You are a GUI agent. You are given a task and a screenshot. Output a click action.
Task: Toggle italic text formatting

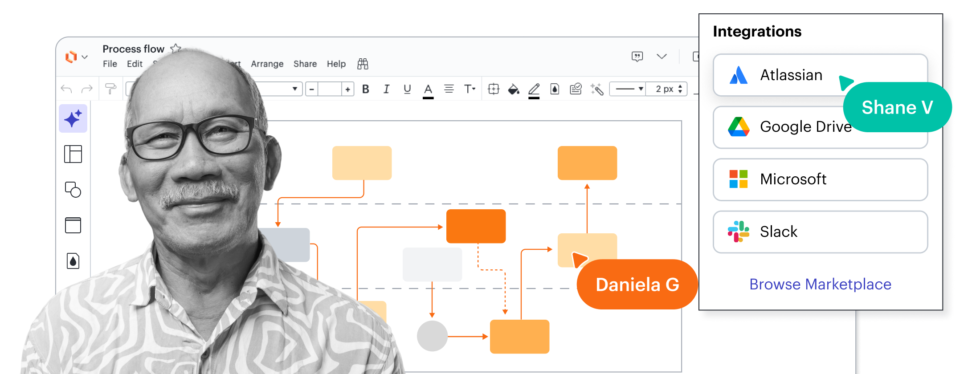(x=386, y=89)
